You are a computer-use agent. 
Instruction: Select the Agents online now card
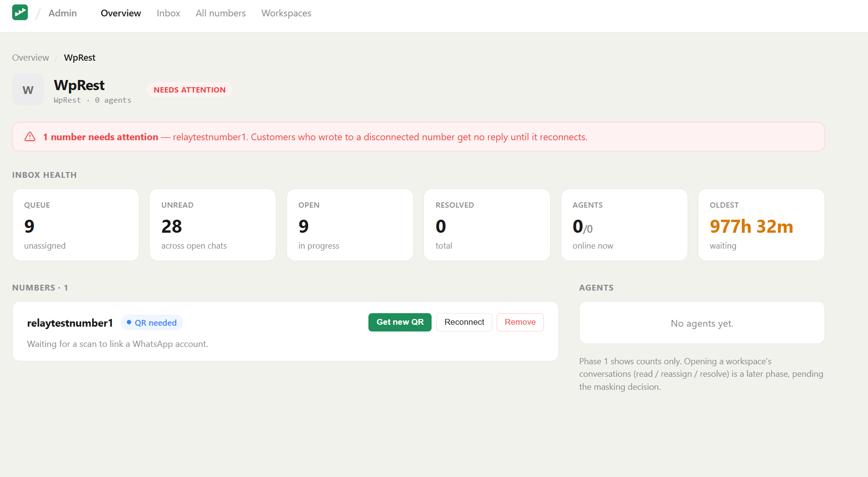coord(624,225)
